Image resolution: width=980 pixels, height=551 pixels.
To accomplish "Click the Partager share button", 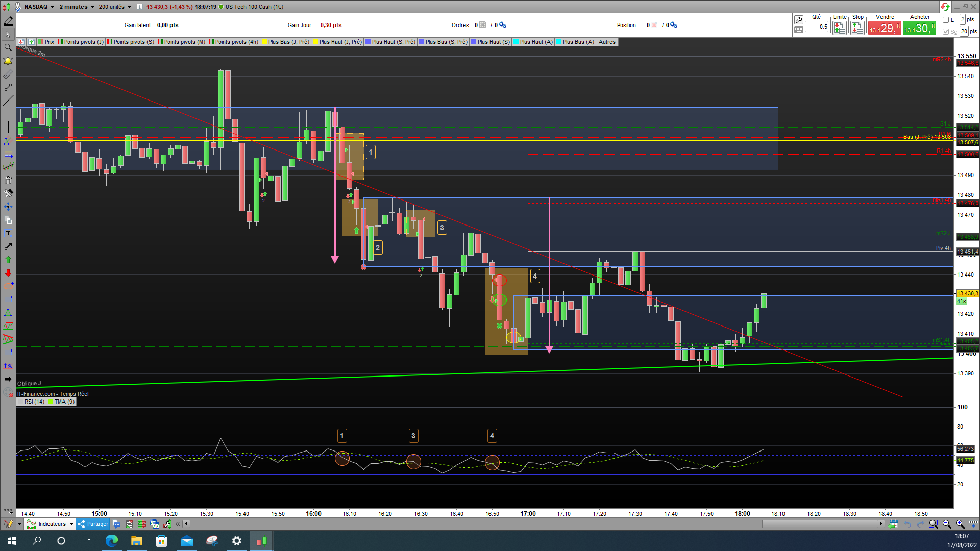I will coord(93,524).
